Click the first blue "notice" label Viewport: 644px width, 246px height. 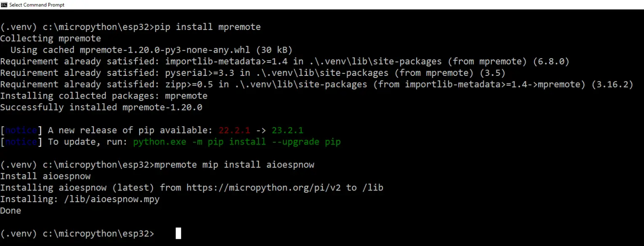(21, 130)
